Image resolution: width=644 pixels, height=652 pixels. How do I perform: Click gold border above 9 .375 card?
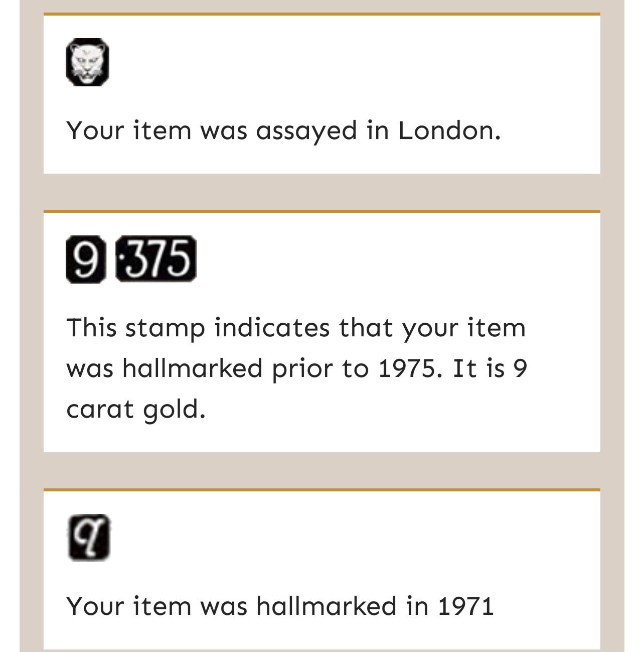(322, 212)
